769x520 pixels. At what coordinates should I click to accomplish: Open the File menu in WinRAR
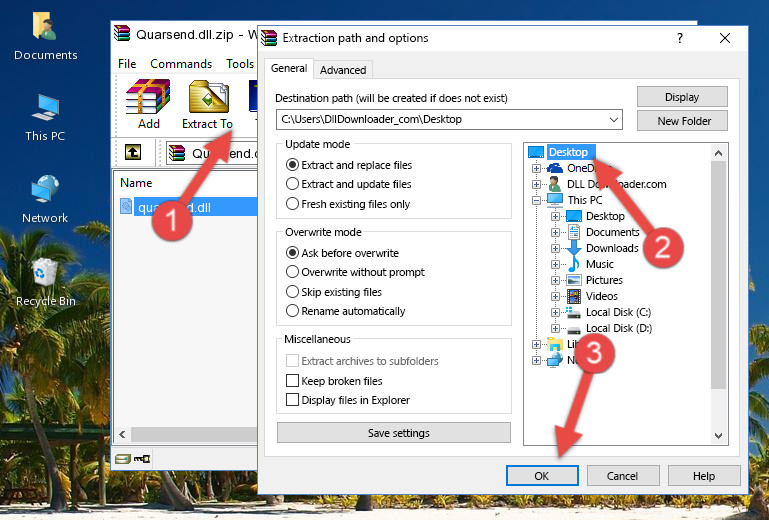(127, 64)
